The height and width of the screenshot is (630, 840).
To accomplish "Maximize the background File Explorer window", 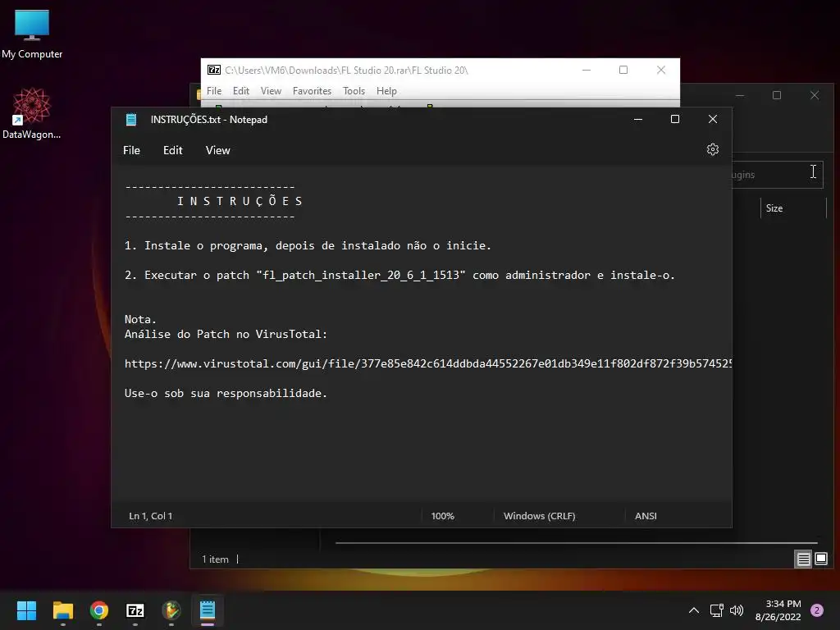I will 777,95.
